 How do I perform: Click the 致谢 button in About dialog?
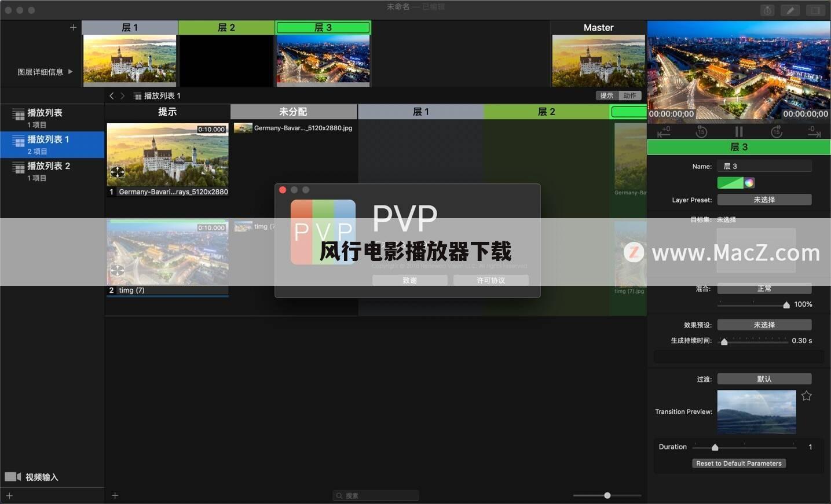[x=410, y=280]
